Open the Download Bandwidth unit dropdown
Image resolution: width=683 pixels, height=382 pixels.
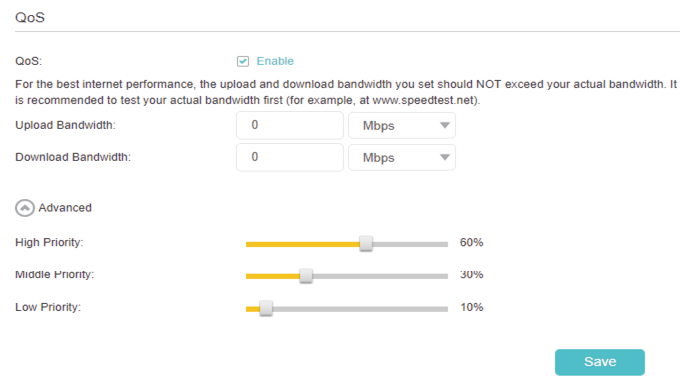402,157
